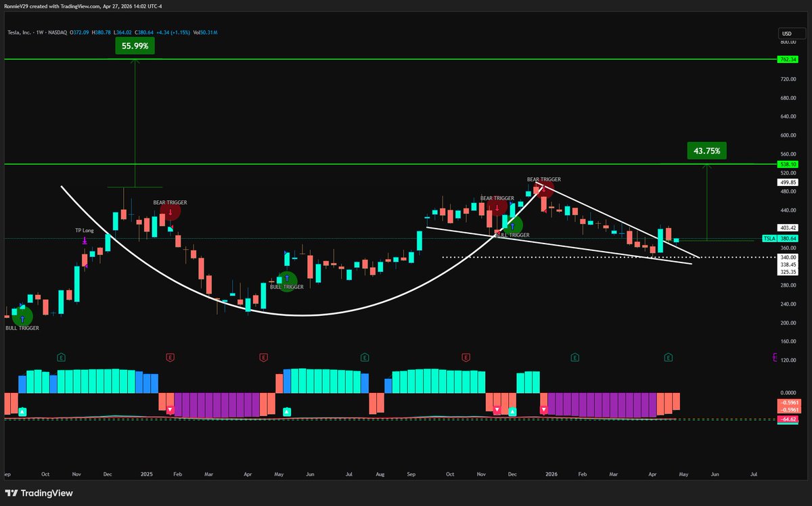Click the 340.00 price axis label
The image size is (812, 506).
pos(788,257)
